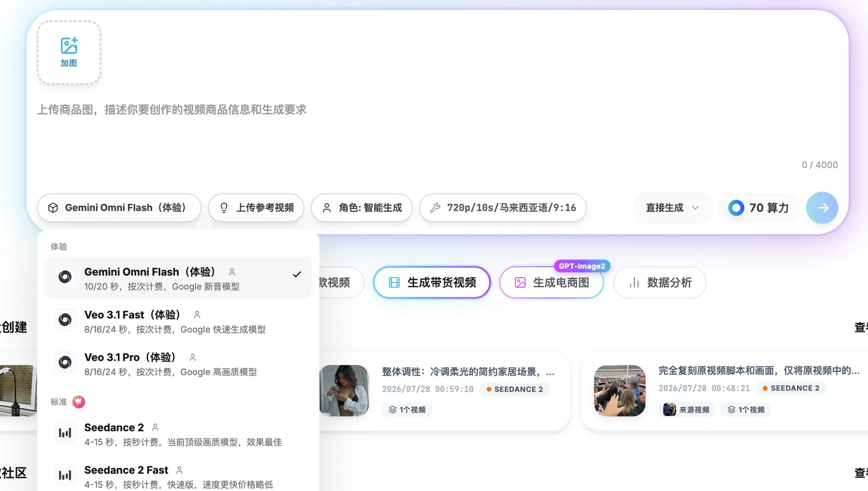868x491 pixels.
Task: Click the 70 算力 credits indicator
Action: click(759, 208)
